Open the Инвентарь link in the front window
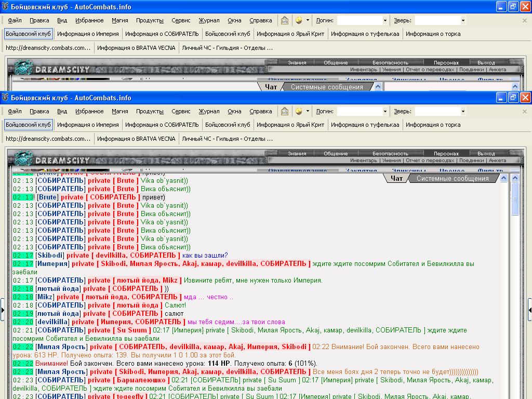Image resolution: width=532 pixels, height=399 pixels. point(363,161)
